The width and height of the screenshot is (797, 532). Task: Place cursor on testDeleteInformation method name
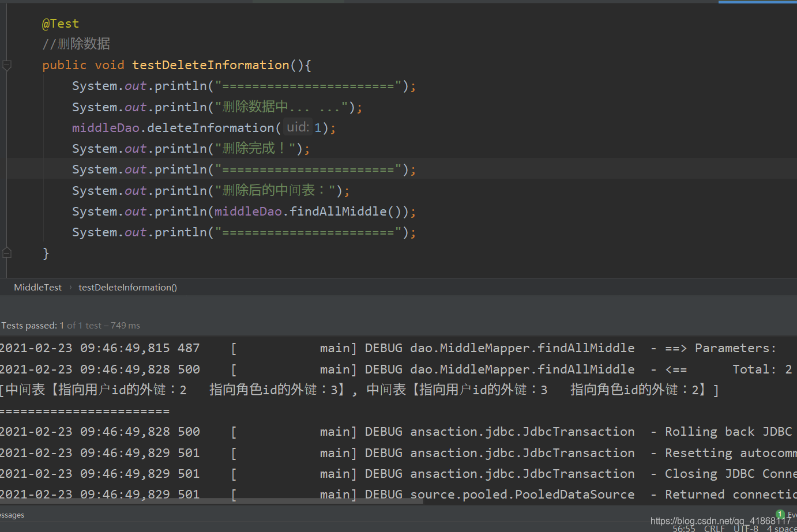tap(210, 65)
